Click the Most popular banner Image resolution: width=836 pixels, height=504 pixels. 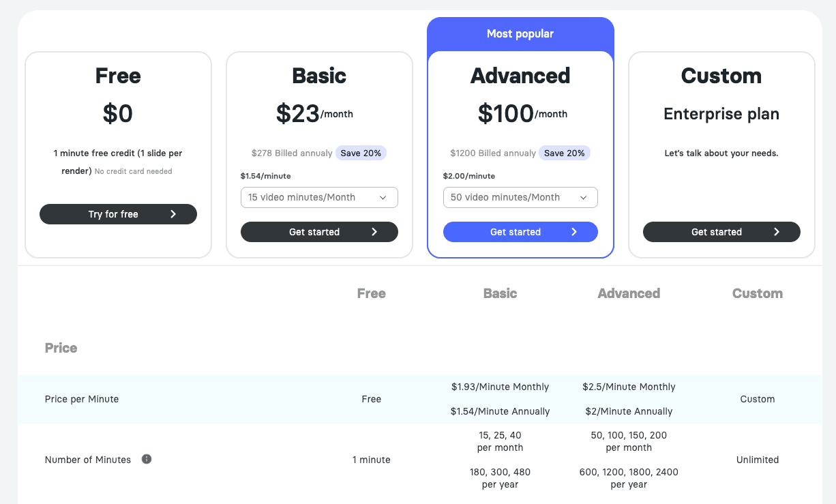520,33
